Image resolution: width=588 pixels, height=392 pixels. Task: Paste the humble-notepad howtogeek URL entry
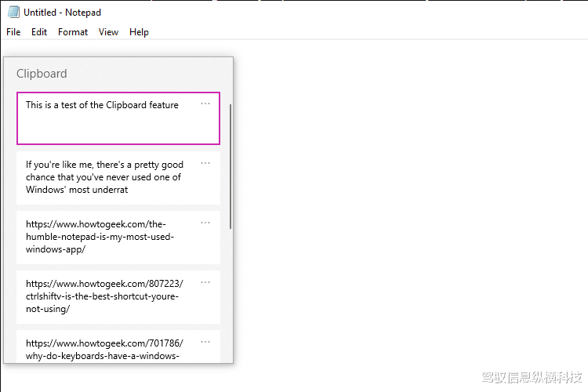point(118,238)
